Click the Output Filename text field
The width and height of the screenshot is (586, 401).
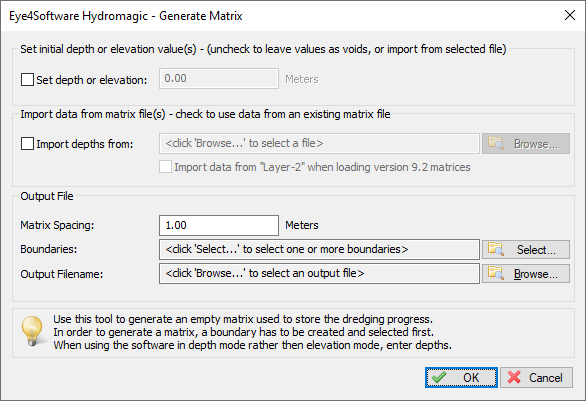[319, 274]
